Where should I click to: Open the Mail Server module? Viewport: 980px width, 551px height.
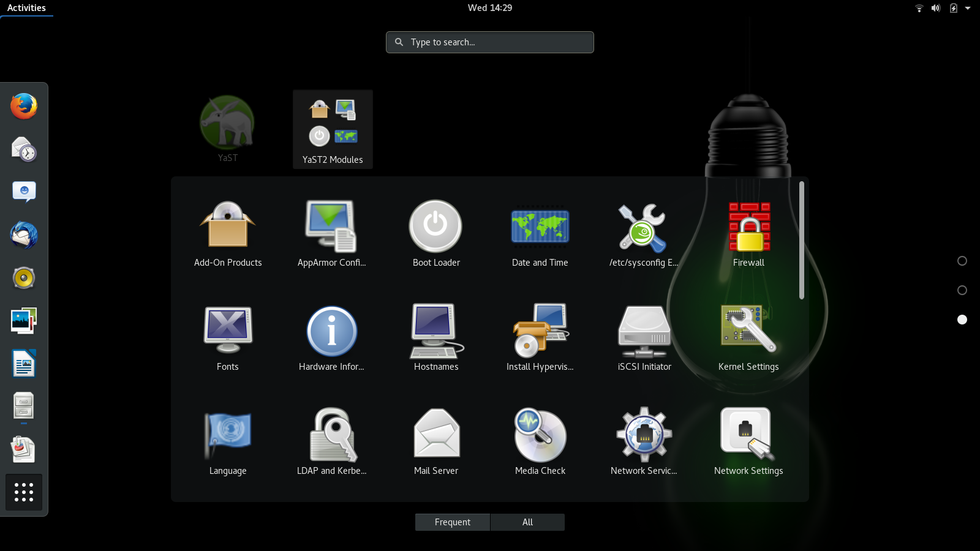point(435,442)
